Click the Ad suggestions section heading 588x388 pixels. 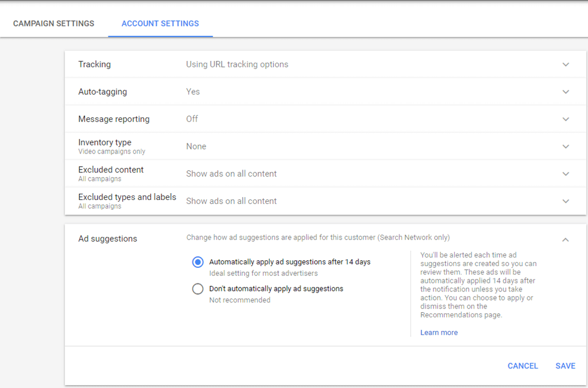(107, 239)
